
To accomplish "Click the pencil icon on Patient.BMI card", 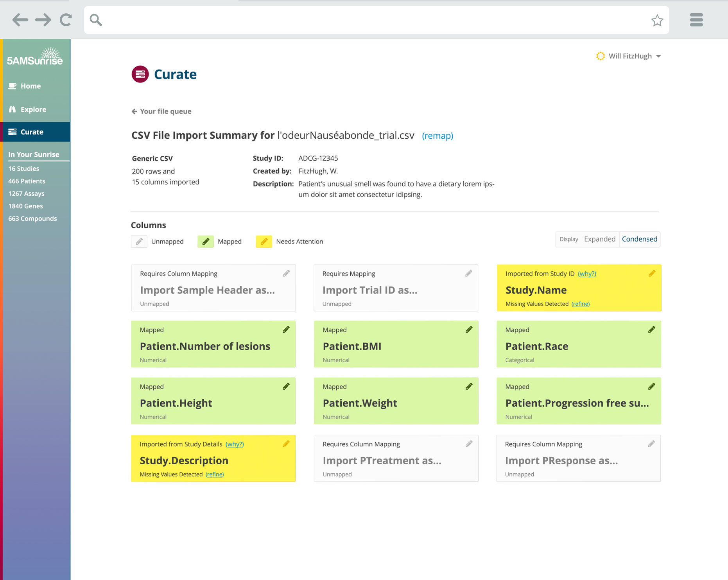I will click(x=469, y=330).
